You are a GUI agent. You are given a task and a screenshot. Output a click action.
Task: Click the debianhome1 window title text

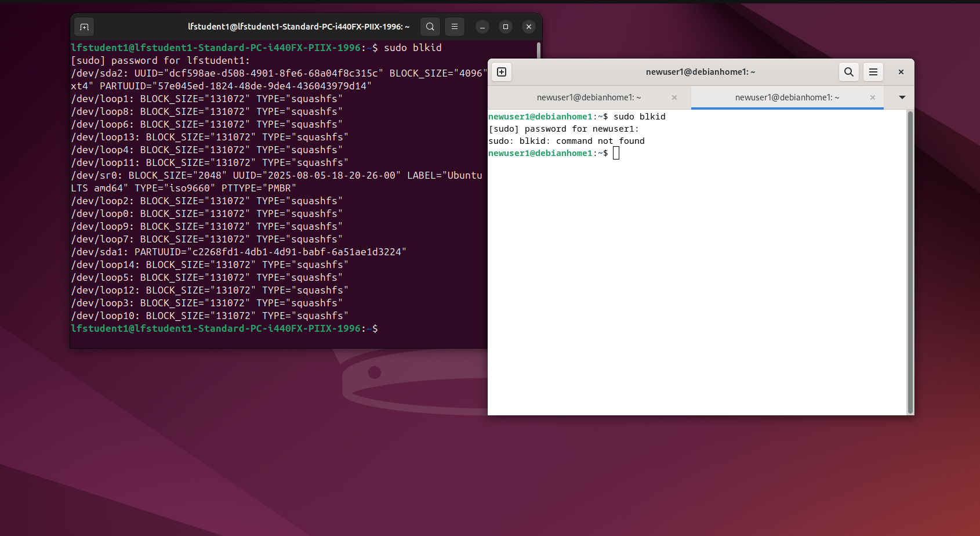click(x=700, y=72)
